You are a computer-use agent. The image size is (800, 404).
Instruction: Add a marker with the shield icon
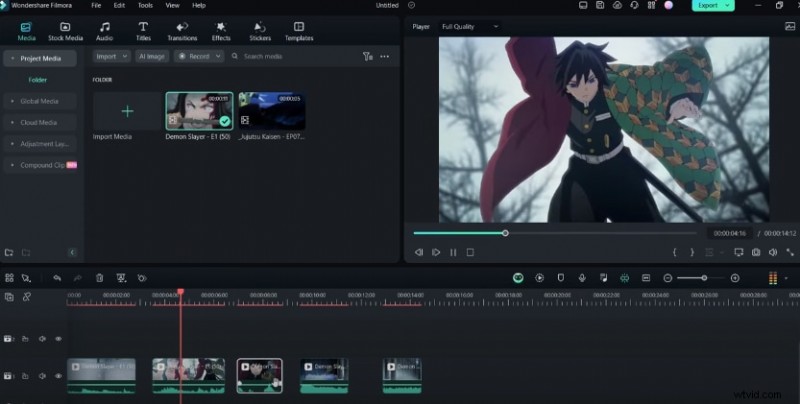pos(561,277)
